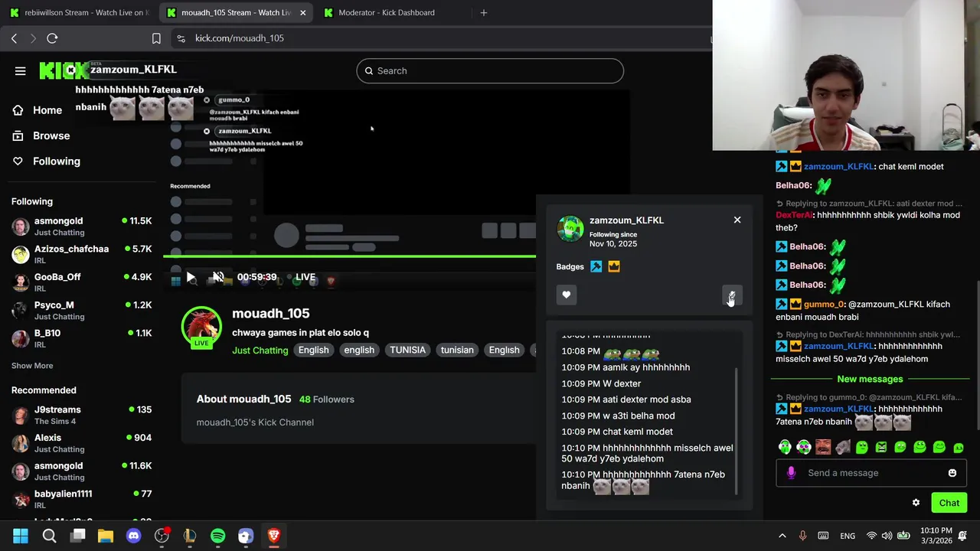Image resolution: width=980 pixels, height=551 pixels.
Task: Open the emoji picker in chat input
Action: tap(952, 473)
